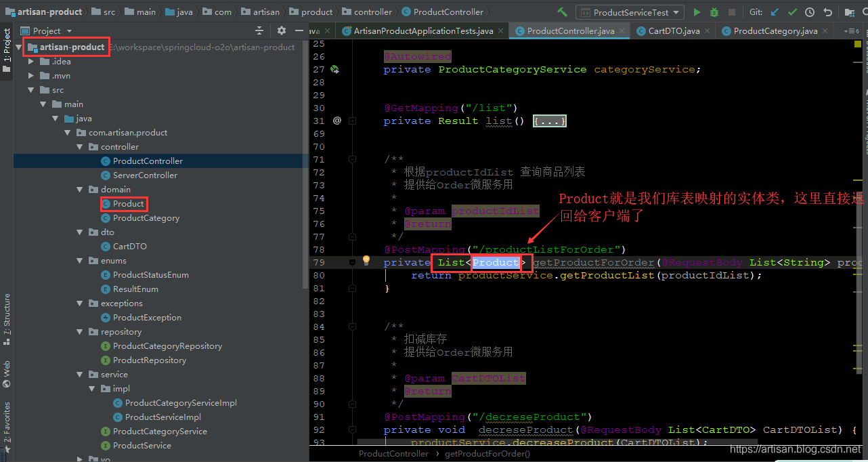Open Git history clock icon
Image resolution: width=868 pixels, height=462 pixels.
tap(810, 12)
